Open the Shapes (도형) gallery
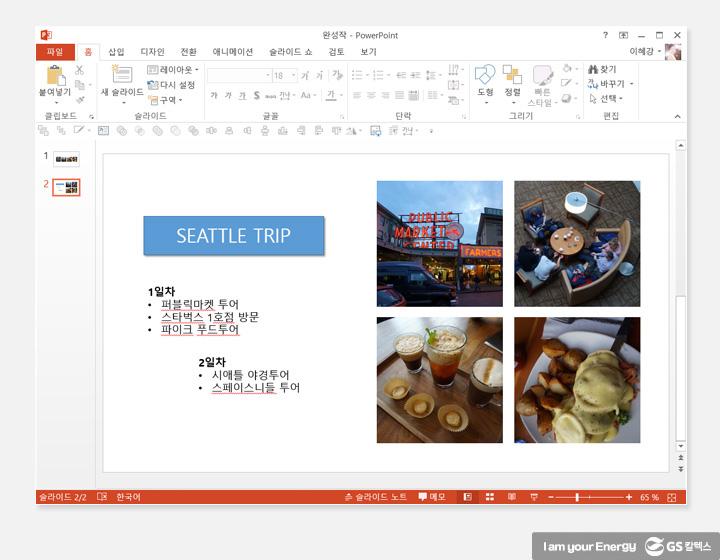Viewport: 720px width, 560px height. click(485, 78)
